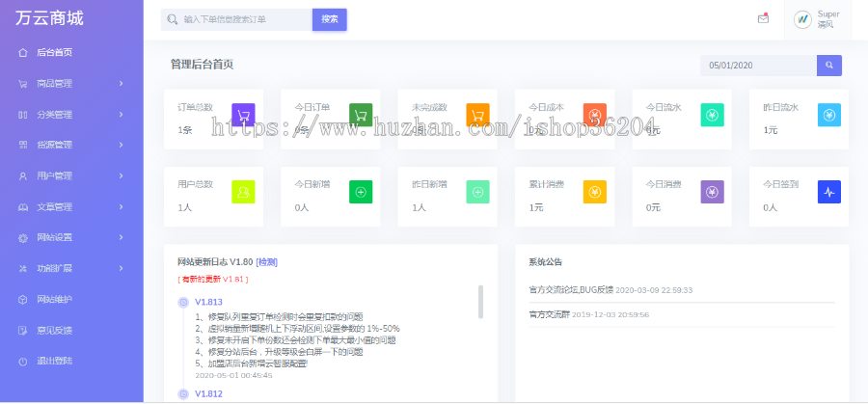868x404 pixels.
Task: Click the magnifier icon in the order search box
Action: click(173, 19)
